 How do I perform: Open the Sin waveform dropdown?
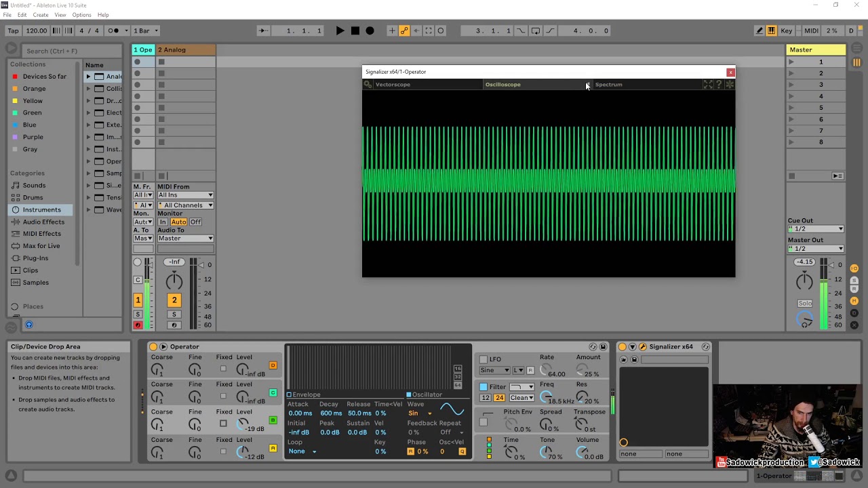[x=420, y=413]
